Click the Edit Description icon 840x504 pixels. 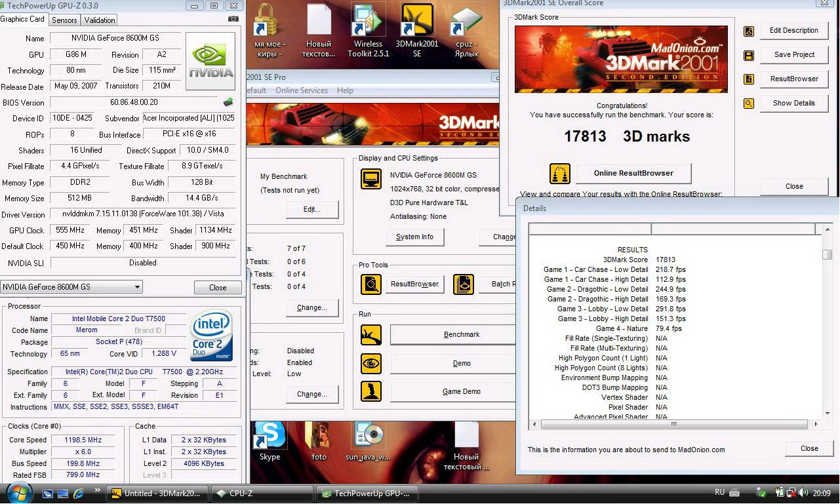click(749, 31)
